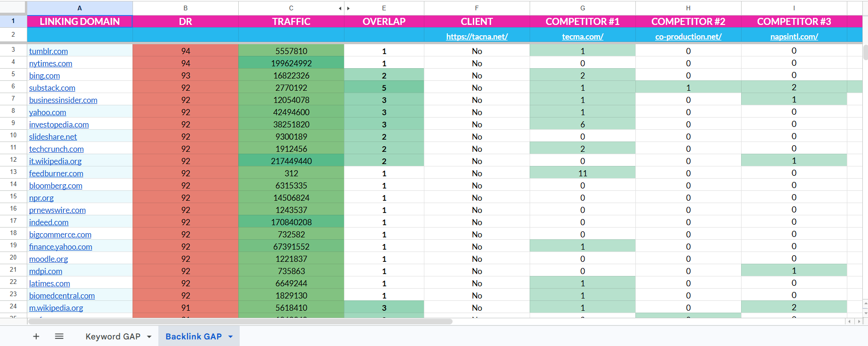
Task: Open the finance.yahoo.com link
Action: tap(61, 247)
